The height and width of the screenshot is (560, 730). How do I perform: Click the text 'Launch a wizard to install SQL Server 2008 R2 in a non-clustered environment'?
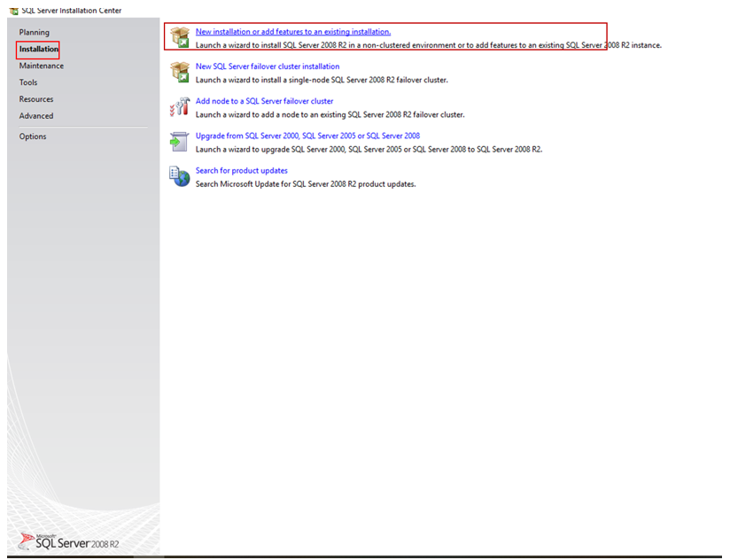pos(325,45)
